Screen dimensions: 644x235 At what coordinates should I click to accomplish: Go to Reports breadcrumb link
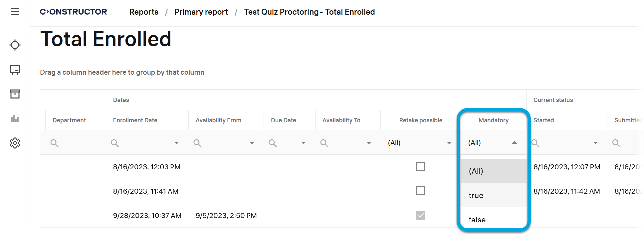pyautogui.click(x=144, y=12)
